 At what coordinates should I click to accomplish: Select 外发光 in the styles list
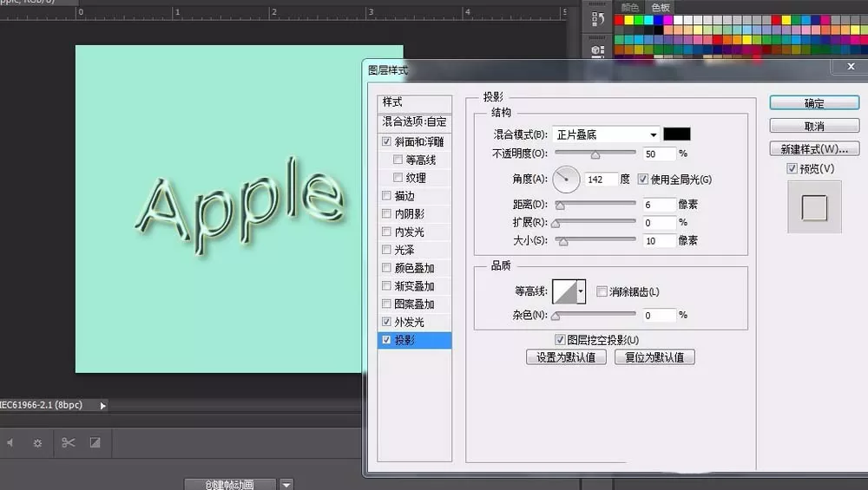tap(409, 322)
